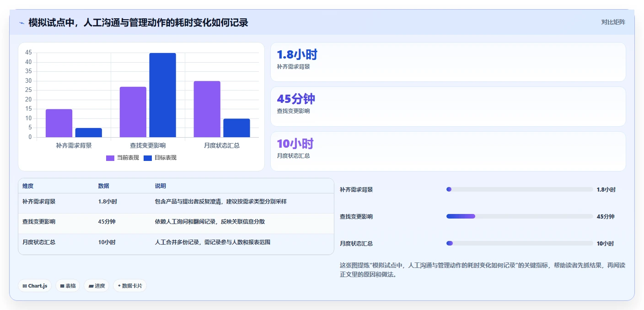
Task: Click the 月度状态汇总 progress bar
Action: pos(520,243)
